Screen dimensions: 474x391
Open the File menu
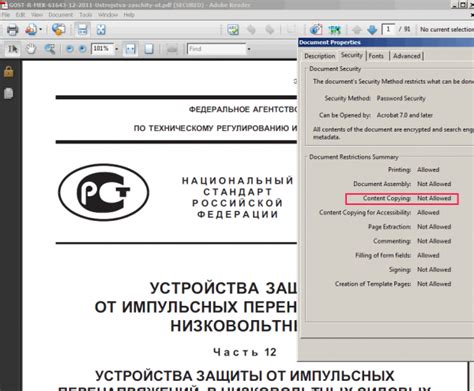(x=6, y=15)
